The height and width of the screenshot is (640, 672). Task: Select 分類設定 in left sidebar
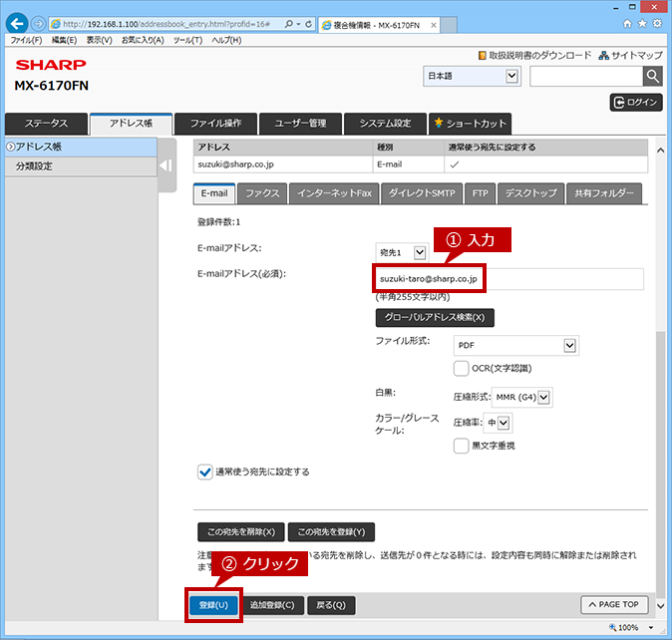coord(81,166)
